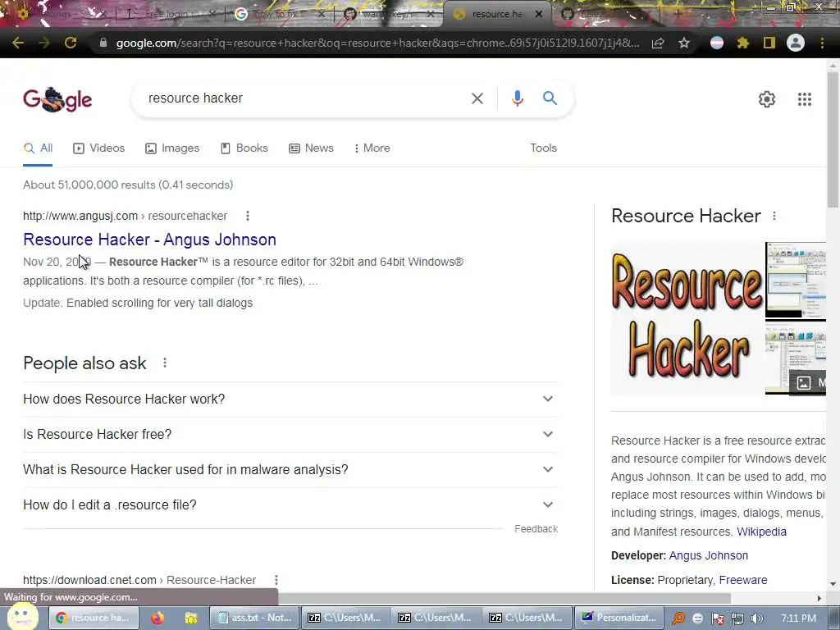Expand 'How do I edit a .resource file?'
Image resolution: width=840 pixels, height=630 pixels.
point(290,505)
